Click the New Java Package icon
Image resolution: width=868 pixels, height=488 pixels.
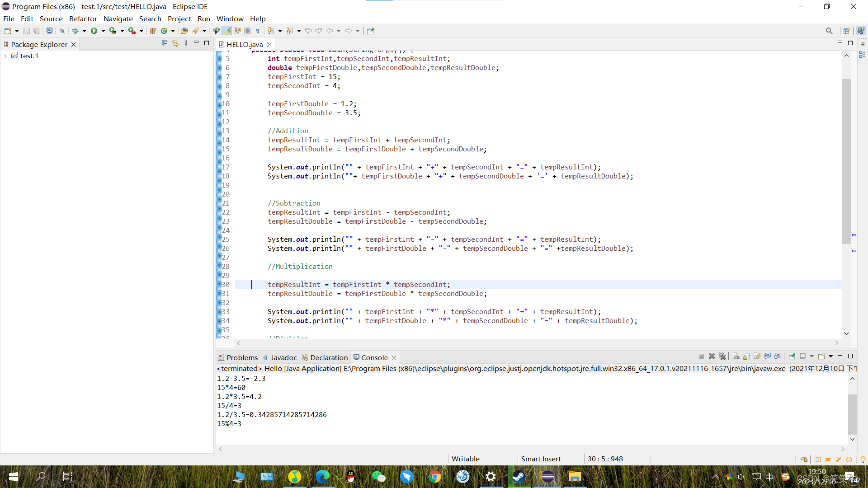(x=153, y=31)
